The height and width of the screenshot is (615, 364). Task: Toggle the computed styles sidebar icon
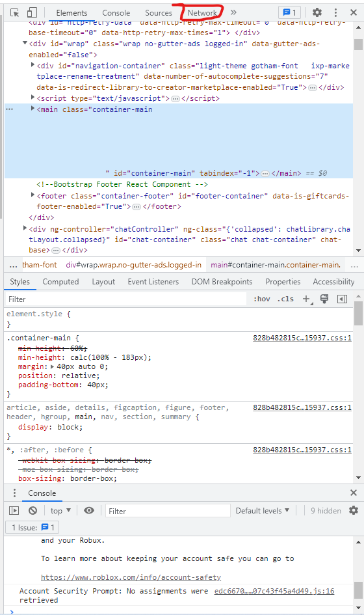click(x=342, y=299)
